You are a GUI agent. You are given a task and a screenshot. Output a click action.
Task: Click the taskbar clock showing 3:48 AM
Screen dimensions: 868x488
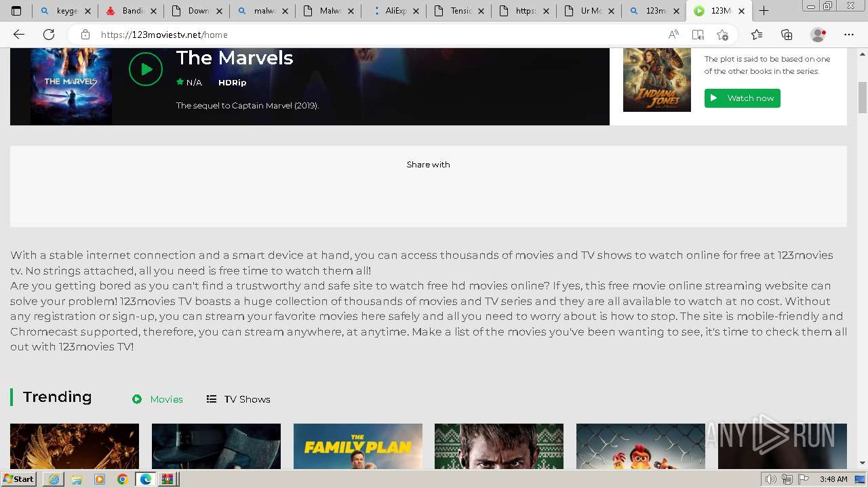tap(833, 479)
